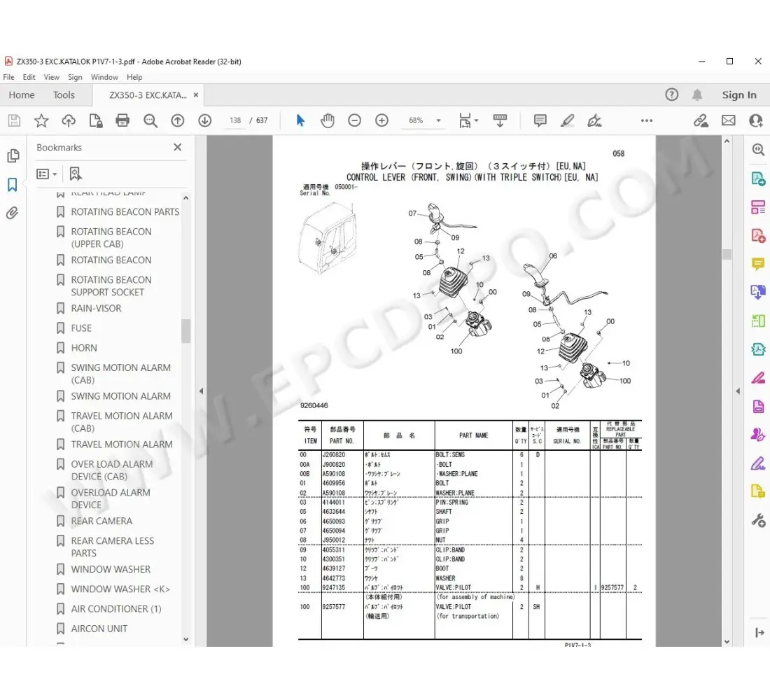The width and height of the screenshot is (770, 700).
Task: Switch to the Tools tab
Action: [x=64, y=94]
